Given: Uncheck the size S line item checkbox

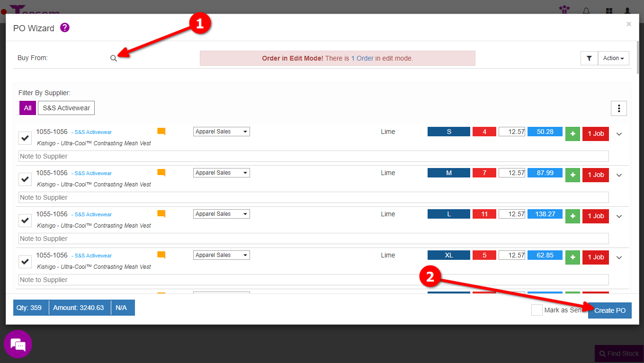Looking at the screenshot, I should pyautogui.click(x=25, y=138).
